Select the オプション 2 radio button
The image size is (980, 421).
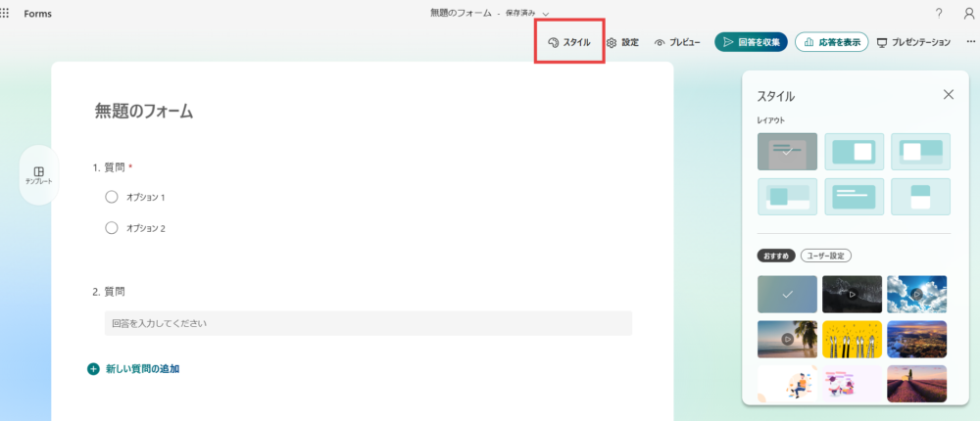pyautogui.click(x=112, y=228)
